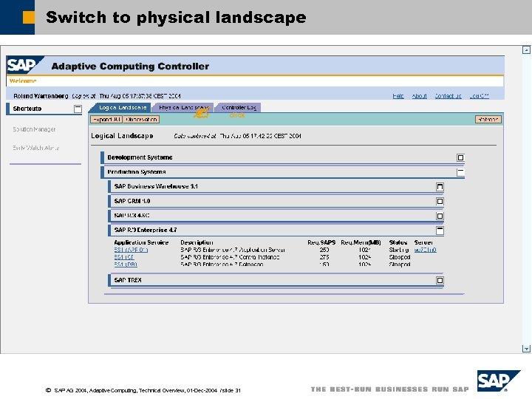Click the Refresh button

point(488,120)
